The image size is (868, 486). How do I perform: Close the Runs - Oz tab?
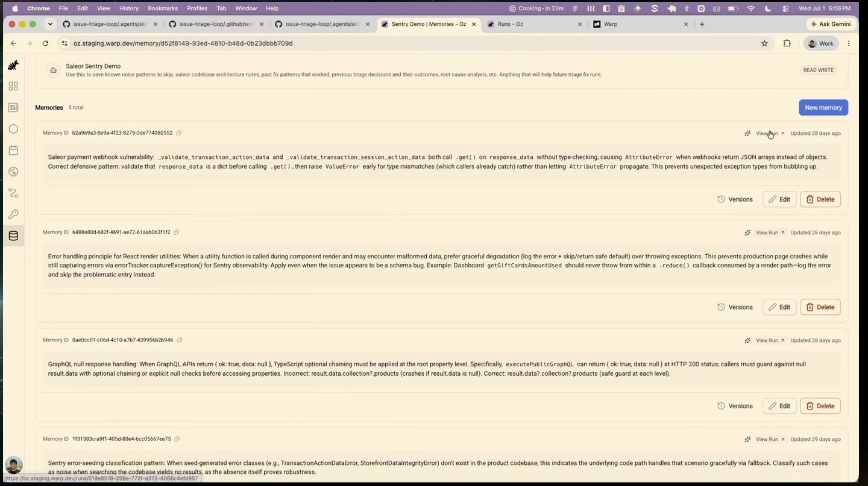click(580, 24)
